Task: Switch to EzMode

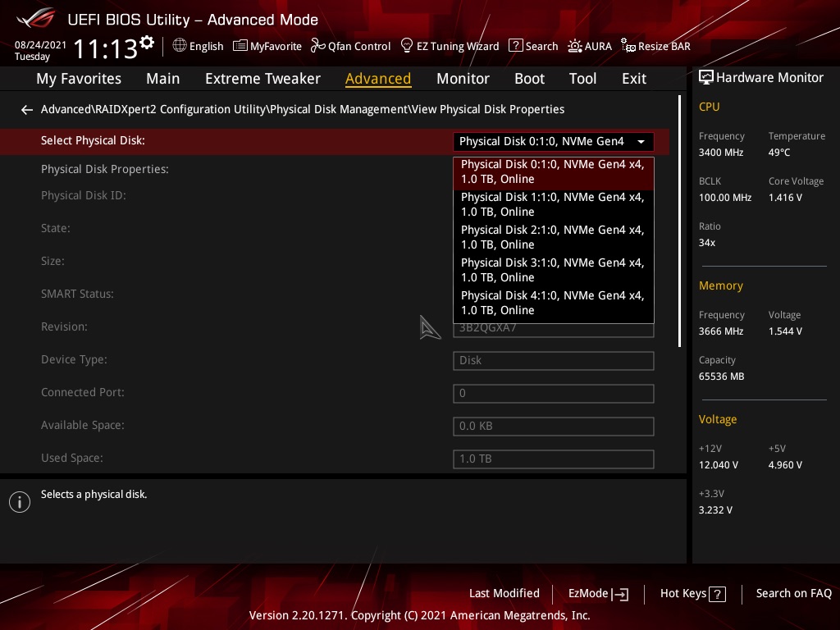Action: coord(598,594)
